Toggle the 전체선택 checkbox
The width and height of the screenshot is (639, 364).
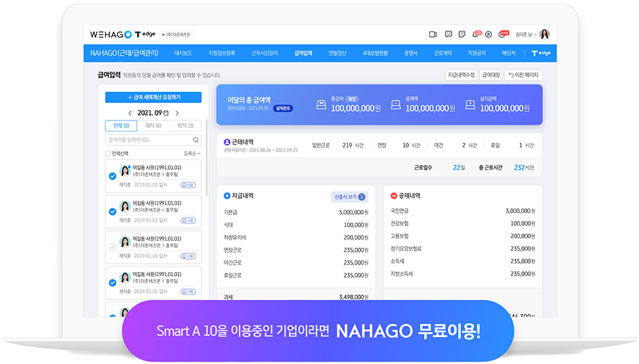[107, 154]
